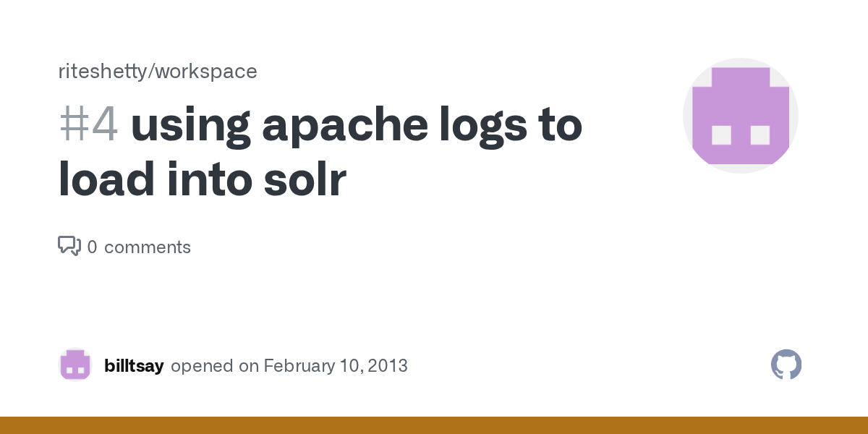Click the GitHub Octocat logo
The image size is (868, 434).
coord(786,365)
